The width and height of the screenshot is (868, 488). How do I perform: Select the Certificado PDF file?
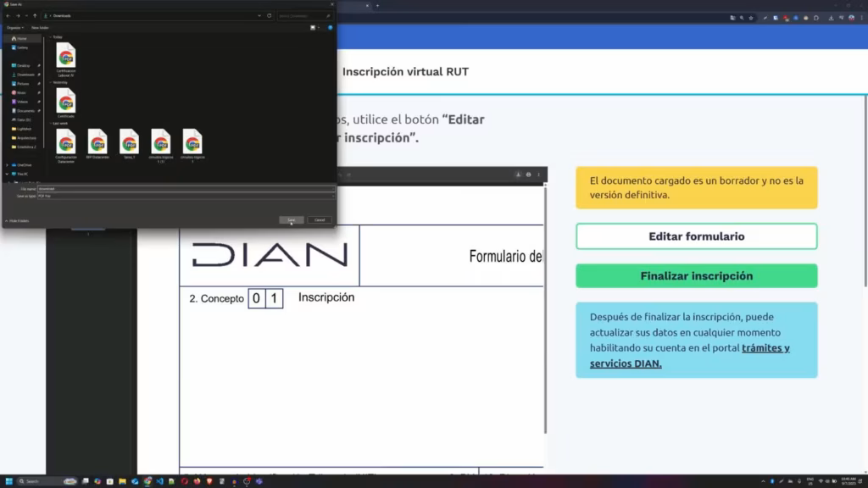pyautogui.click(x=66, y=103)
